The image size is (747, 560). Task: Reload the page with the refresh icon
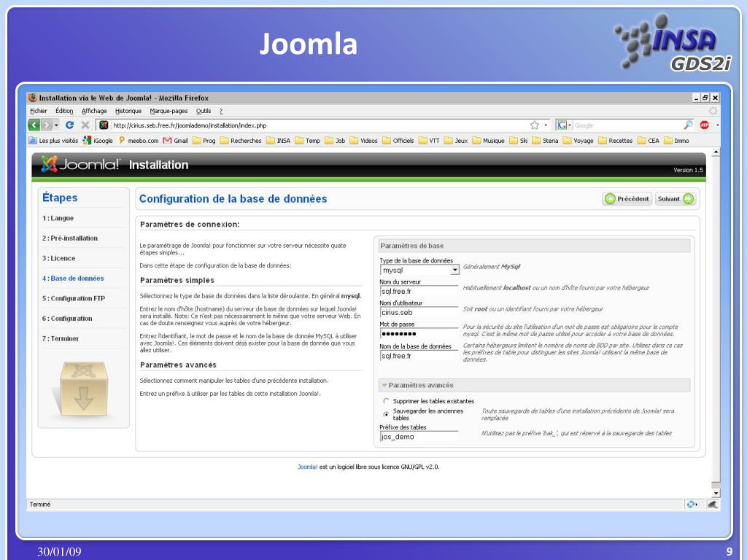pos(69,125)
